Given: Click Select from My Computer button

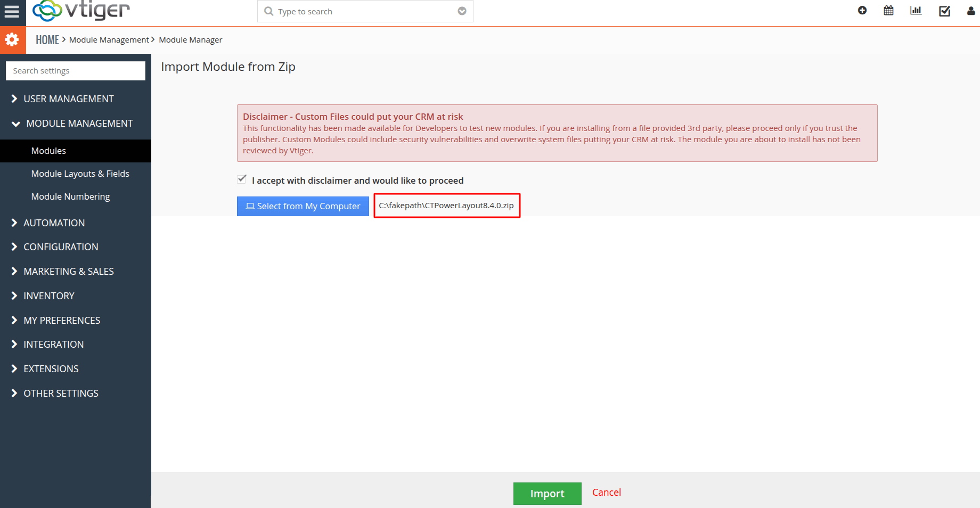Looking at the screenshot, I should pyautogui.click(x=303, y=206).
